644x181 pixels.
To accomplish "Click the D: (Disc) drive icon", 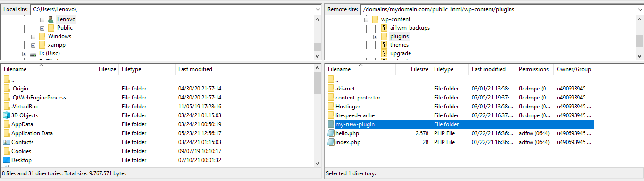I will click(x=33, y=54).
